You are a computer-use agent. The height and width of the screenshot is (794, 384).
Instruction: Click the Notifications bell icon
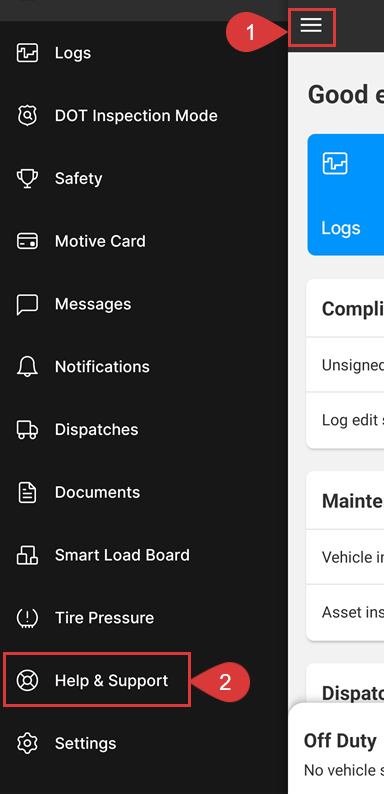pos(27,367)
